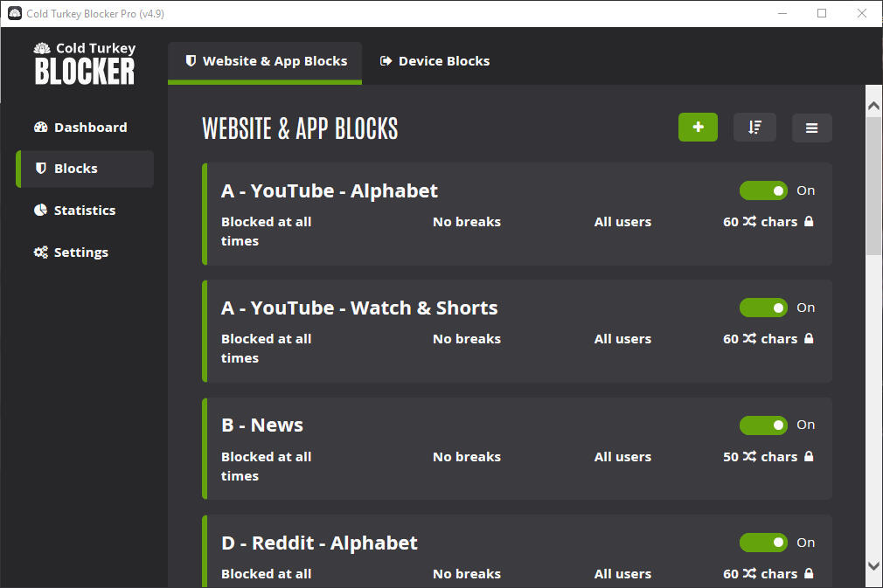The image size is (883, 588).
Task: Click the shuffle icon on Reddit - Alphabet block
Action: coord(749,574)
